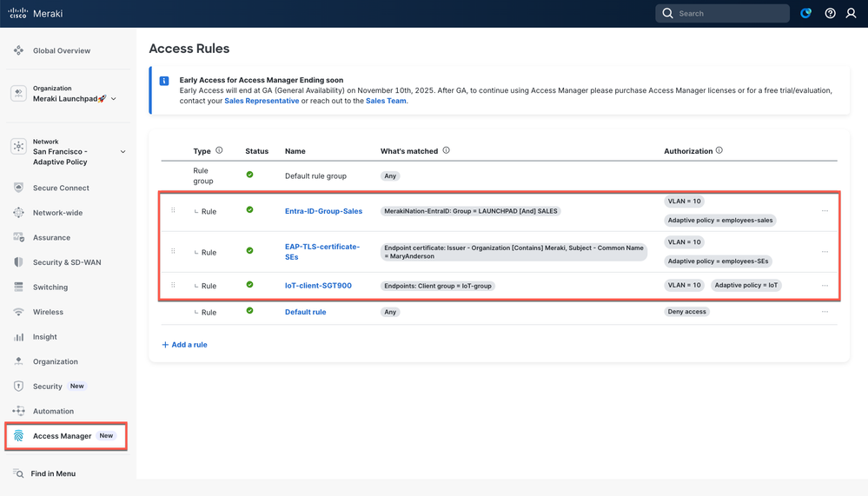Open the Wireless menu item
868x496 pixels.
(x=48, y=312)
